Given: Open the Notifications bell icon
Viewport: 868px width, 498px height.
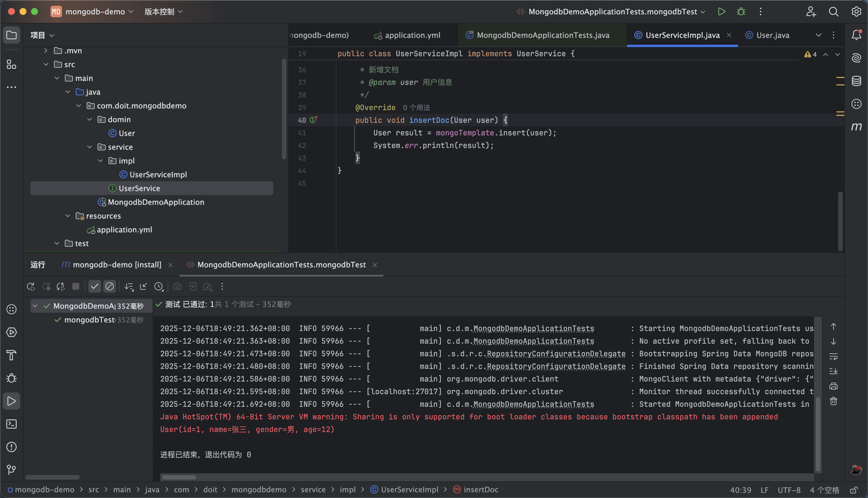Looking at the screenshot, I should pos(856,35).
